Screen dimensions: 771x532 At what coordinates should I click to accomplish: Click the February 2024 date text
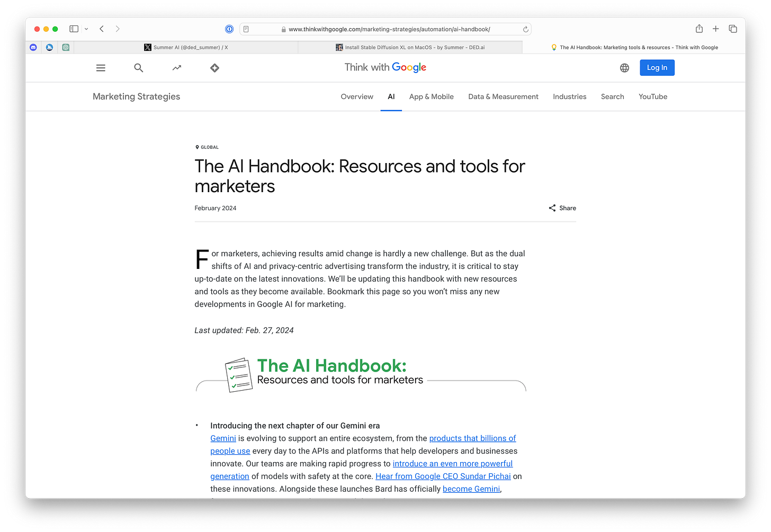216,208
